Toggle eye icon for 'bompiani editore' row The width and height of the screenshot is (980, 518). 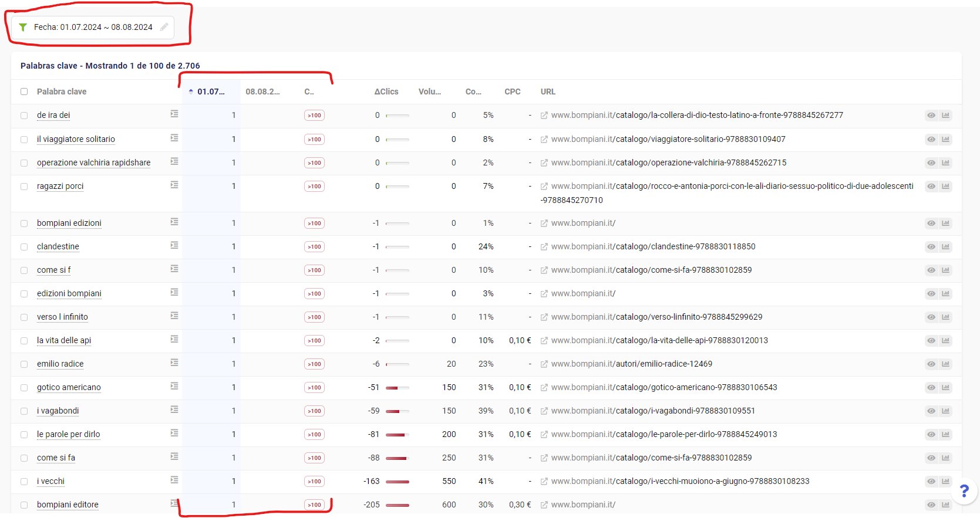pos(931,505)
